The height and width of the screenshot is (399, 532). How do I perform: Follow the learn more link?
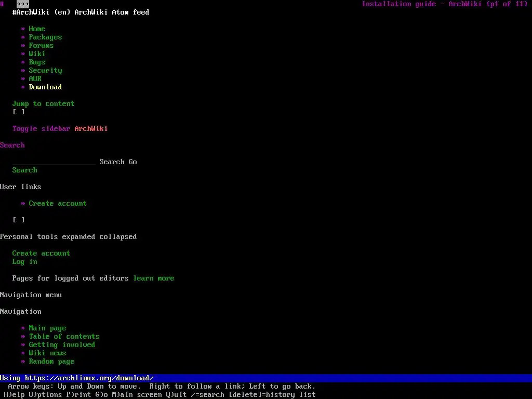(154, 278)
